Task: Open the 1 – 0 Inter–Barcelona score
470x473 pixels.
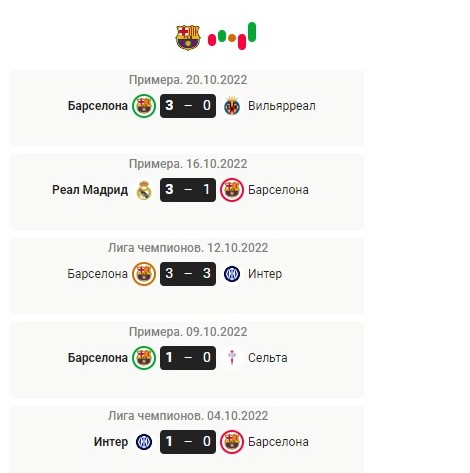Action: (188, 442)
